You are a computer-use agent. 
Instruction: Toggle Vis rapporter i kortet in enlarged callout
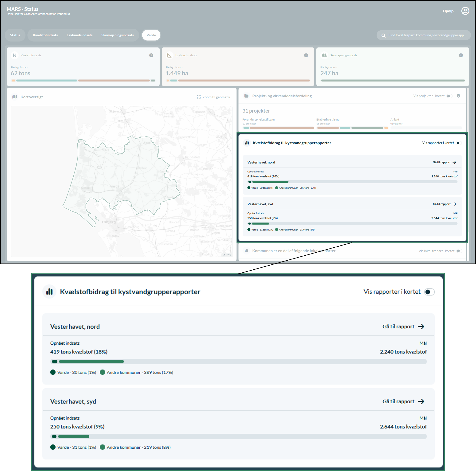click(x=429, y=292)
